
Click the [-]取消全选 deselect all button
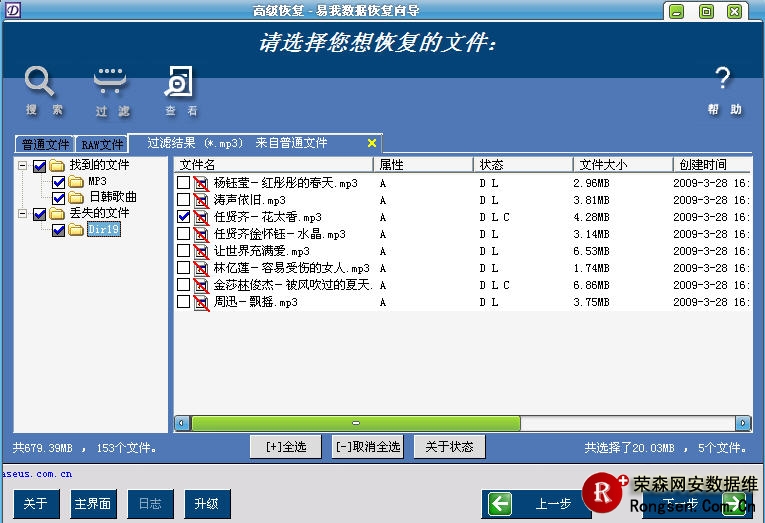(x=367, y=447)
